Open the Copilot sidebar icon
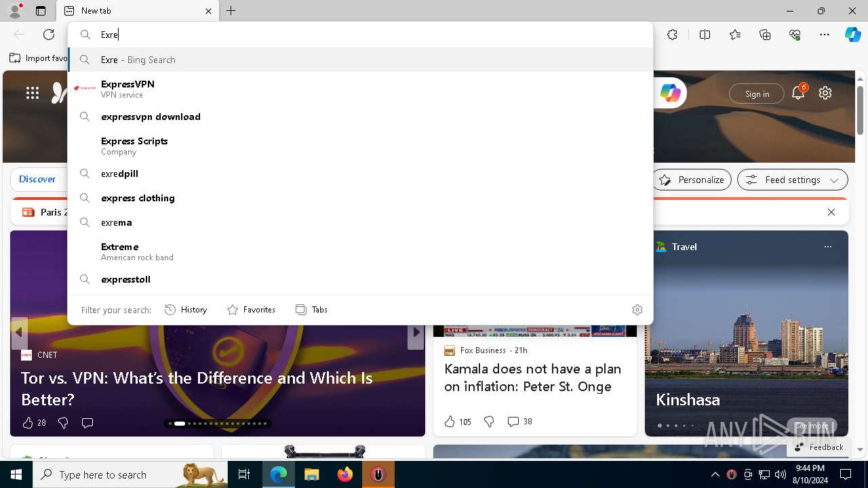 pyautogui.click(x=852, y=35)
